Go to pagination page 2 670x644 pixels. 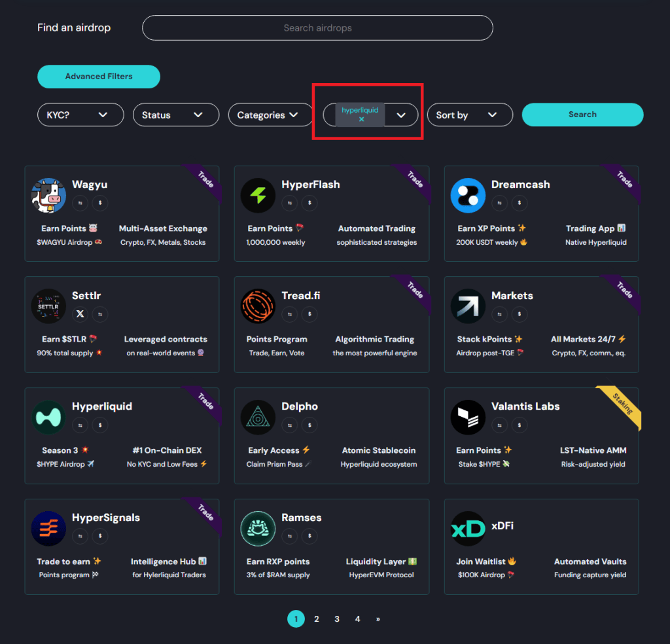(317, 618)
